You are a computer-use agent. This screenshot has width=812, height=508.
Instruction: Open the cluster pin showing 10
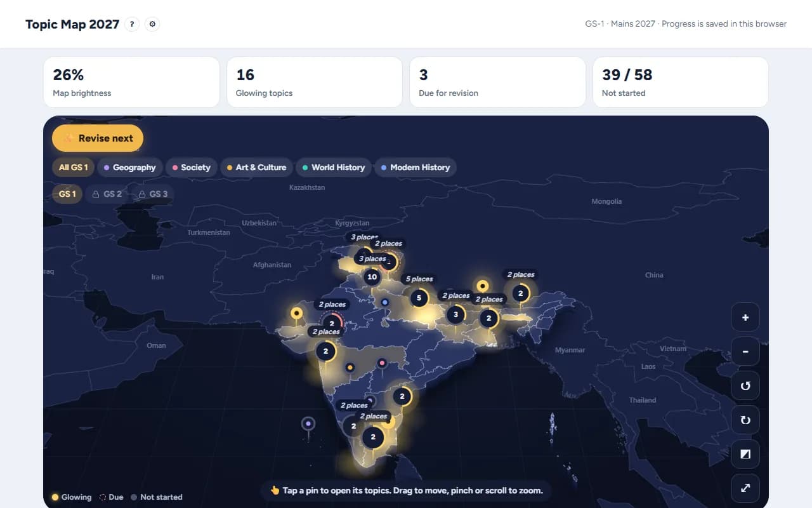point(372,277)
